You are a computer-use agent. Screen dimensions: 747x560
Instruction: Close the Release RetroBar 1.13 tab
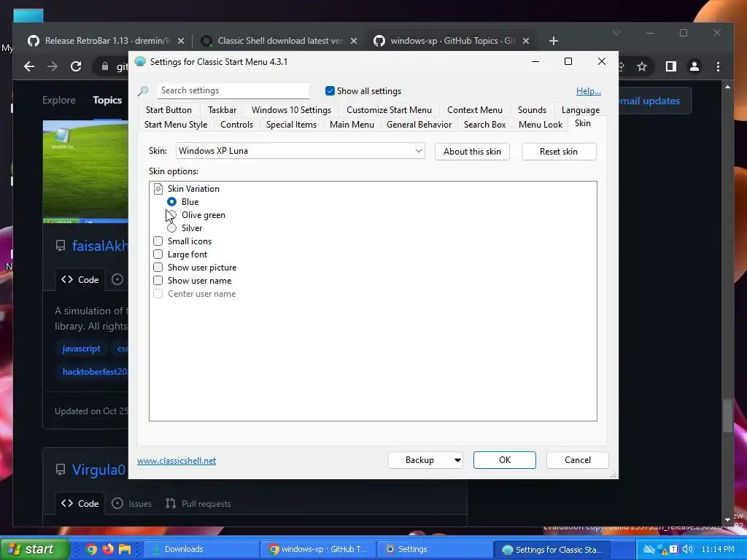[181, 41]
